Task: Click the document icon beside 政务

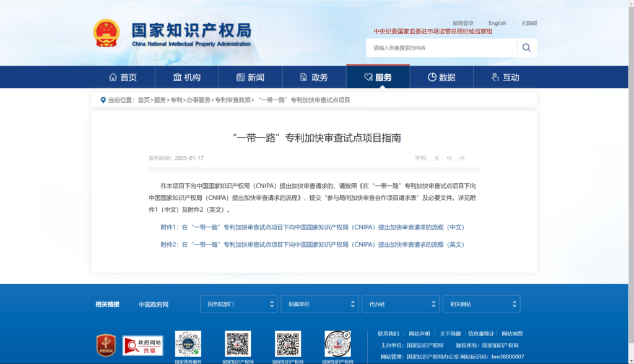Action: tap(303, 77)
